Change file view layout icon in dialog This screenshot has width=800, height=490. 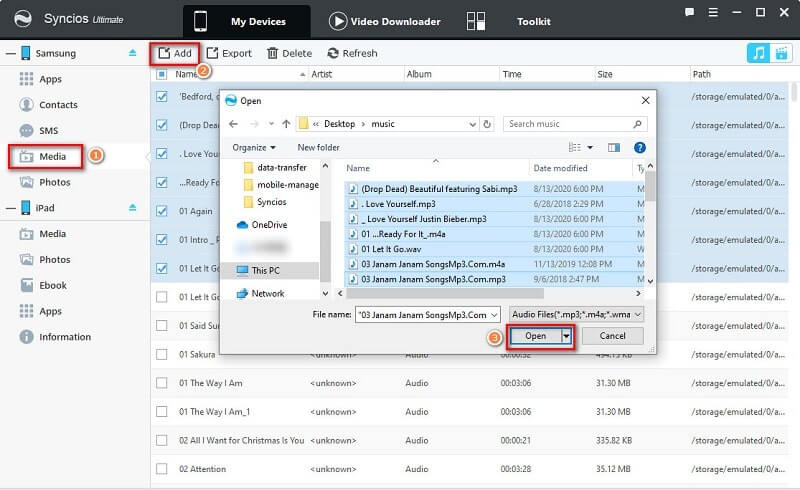tap(574, 148)
